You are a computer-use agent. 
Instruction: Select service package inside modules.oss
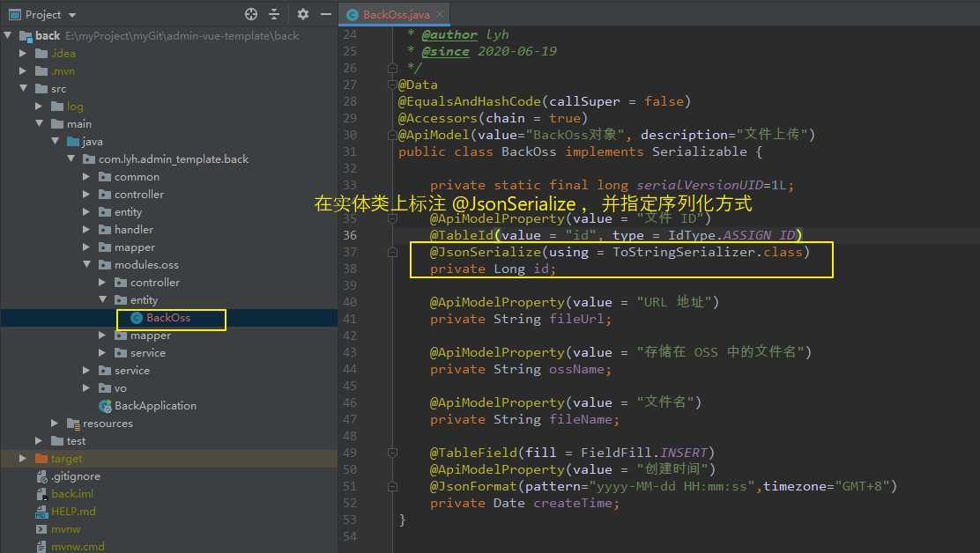[x=148, y=352]
